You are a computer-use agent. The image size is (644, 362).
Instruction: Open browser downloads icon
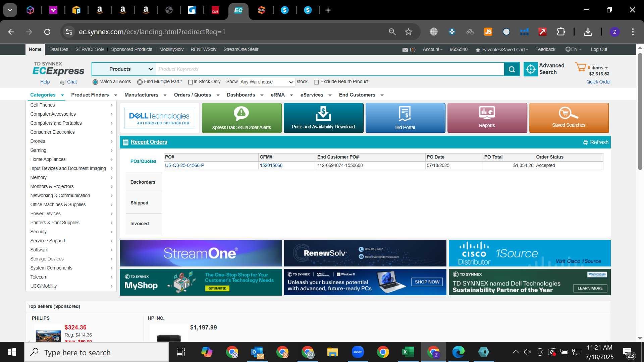588,32
